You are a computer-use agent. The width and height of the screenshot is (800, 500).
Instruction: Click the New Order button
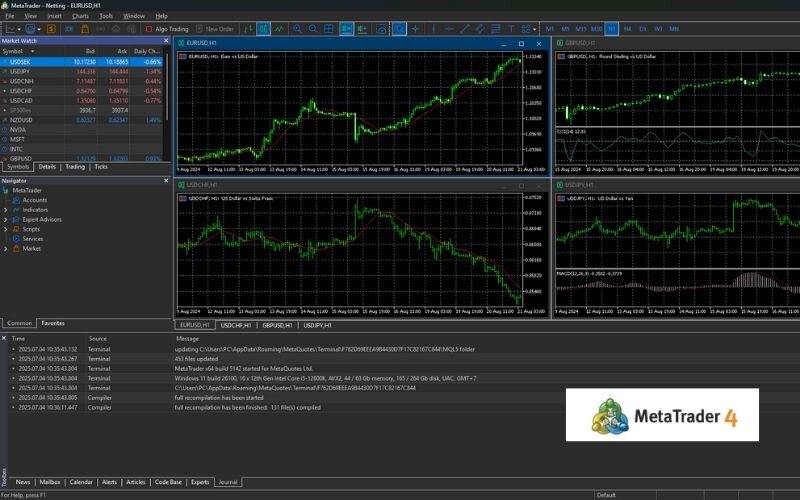(215, 29)
